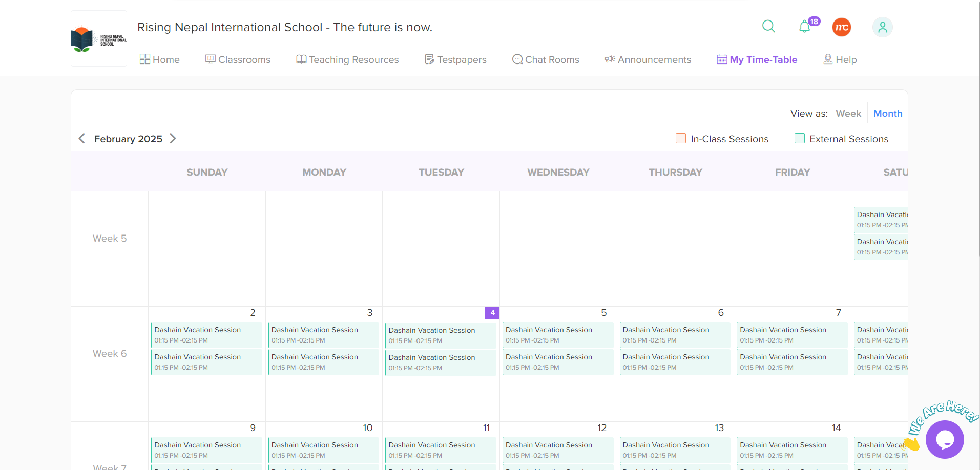Click the orange MC avatar icon

coord(841,27)
